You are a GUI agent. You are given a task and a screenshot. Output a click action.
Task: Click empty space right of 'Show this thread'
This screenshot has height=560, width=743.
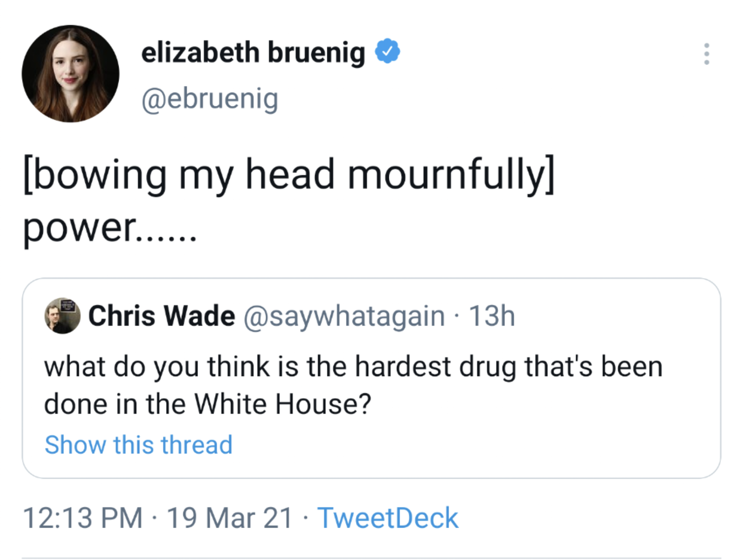pyautogui.click(x=472, y=445)
